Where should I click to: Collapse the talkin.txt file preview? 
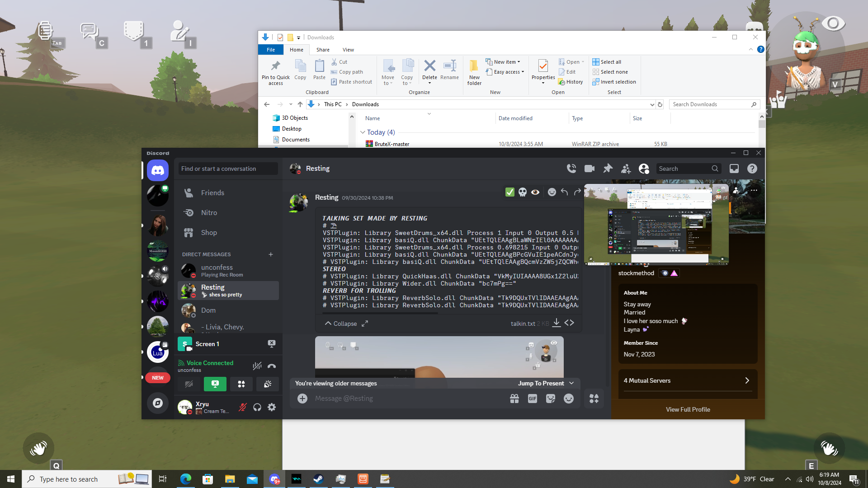[341, 324]
